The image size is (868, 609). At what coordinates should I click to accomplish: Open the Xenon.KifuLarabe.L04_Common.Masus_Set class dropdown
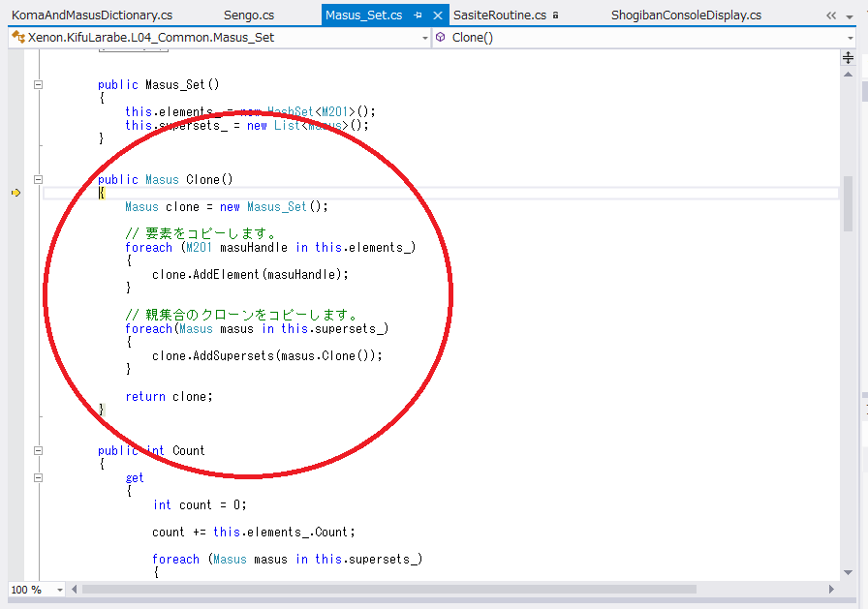tap(425, 38)
